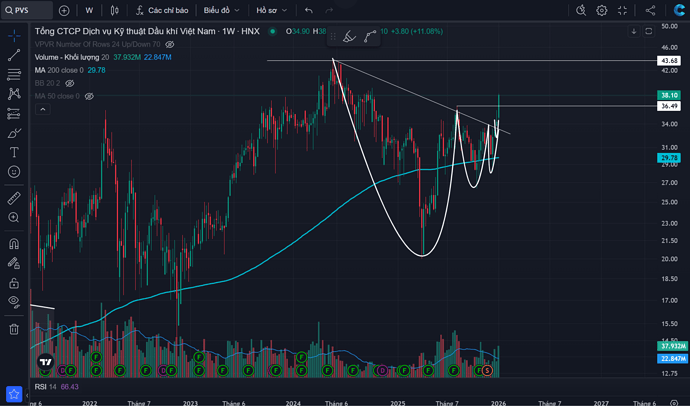This screenshot has height=406, width=690.
Task: Select the crosshair cursor tool
Action: (x=14, y=36)
